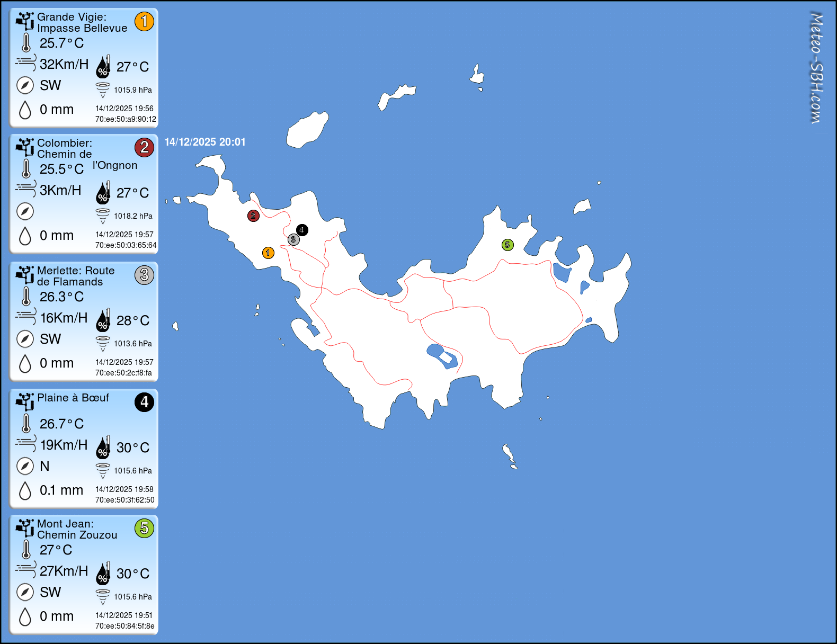This screenshot has width=837, height=644.
Task: Click weather station icon in Mont Jean card
Action: 25,528
